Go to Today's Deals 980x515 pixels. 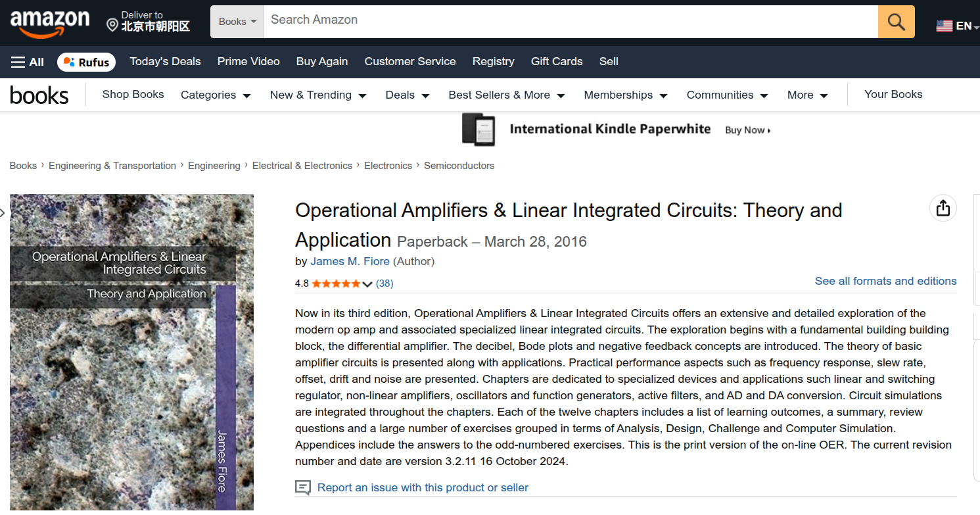(x=165, y=61)
